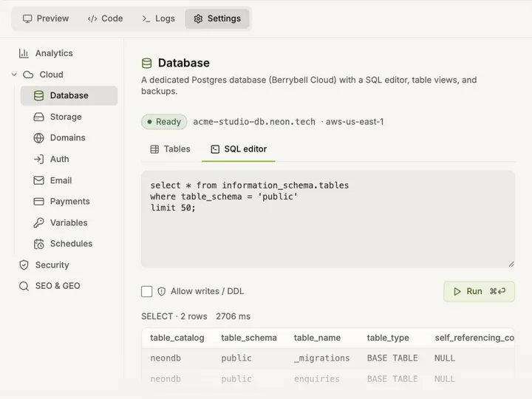532x399 pixels.
Task: Click the Cloud sidebar label
Action: [51, 75]
